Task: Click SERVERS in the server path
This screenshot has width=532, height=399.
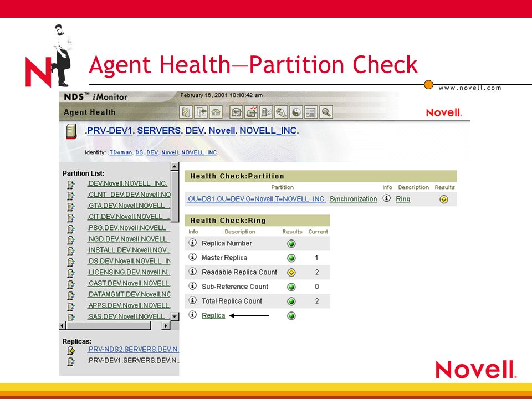Action: (159, 131)
